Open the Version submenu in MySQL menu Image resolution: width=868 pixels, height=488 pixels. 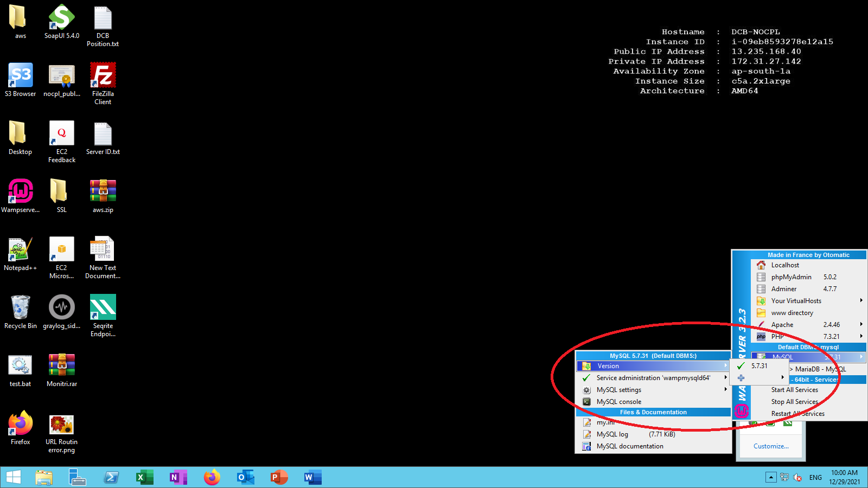tap(653, 366)
